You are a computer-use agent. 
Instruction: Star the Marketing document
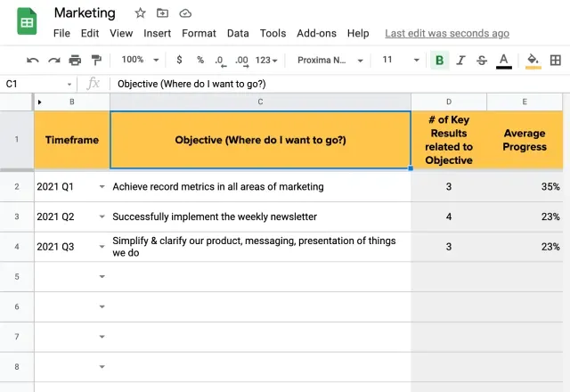click(x=140, y=13)
